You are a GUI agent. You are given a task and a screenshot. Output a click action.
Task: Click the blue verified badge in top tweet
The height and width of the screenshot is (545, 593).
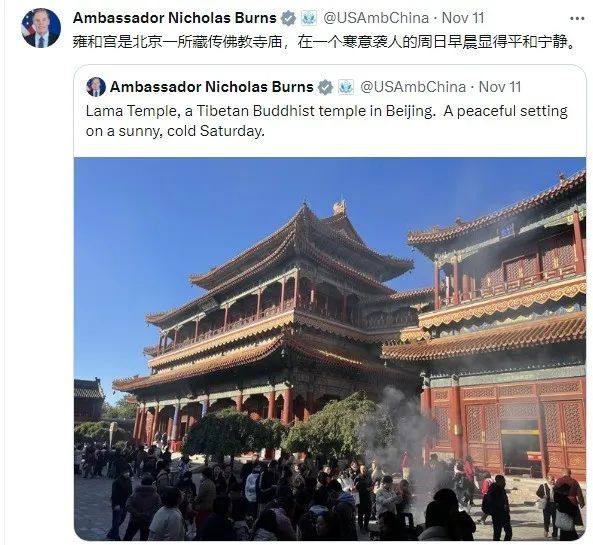(x=289, y=18)
